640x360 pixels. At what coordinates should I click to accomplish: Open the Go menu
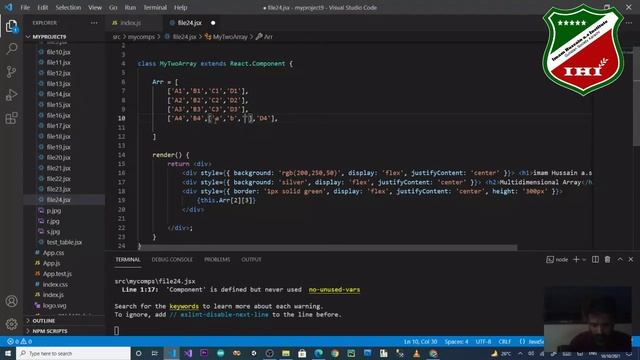click(113, 7)
